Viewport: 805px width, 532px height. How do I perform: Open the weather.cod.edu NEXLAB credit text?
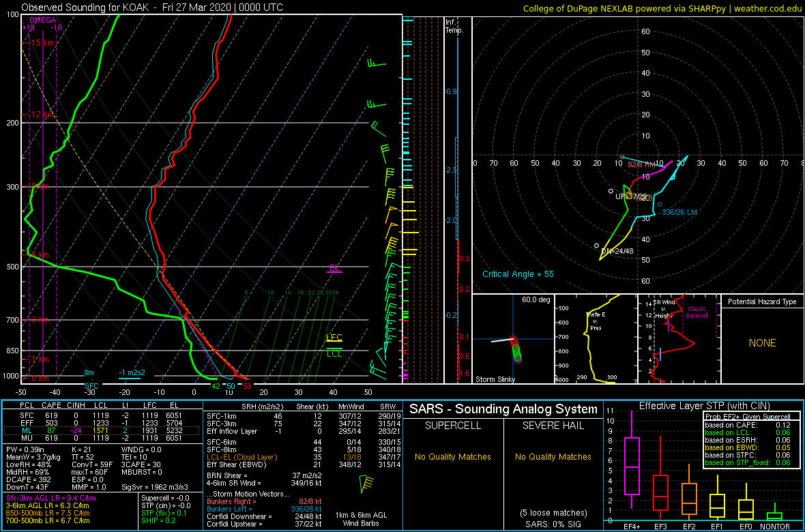[662, 8]
